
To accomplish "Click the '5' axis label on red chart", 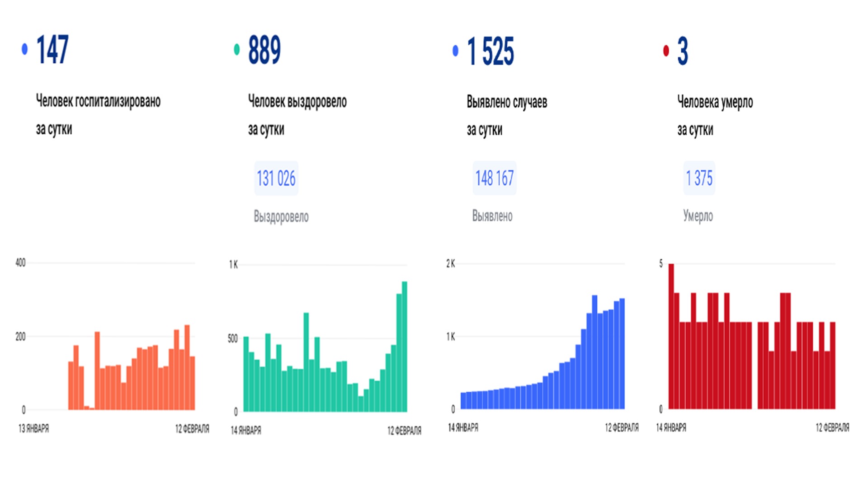I will pos(661,263).
